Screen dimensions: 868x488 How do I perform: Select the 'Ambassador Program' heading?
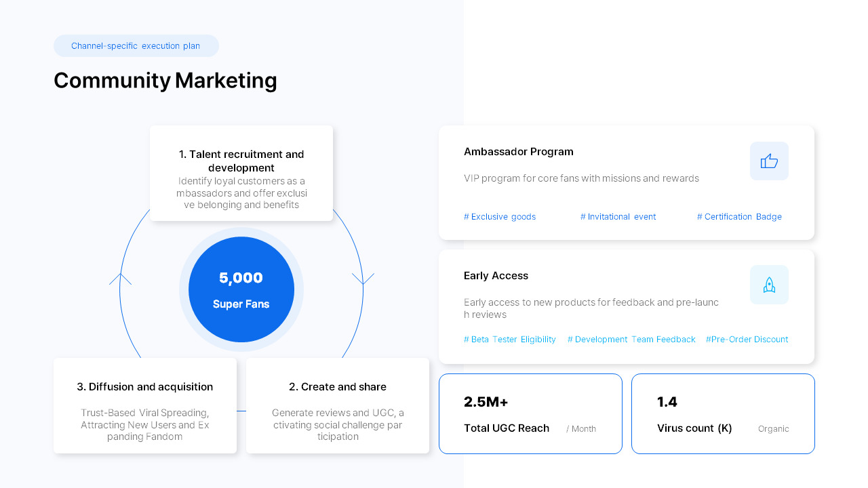pyautogui.click(x=519, y=152)
